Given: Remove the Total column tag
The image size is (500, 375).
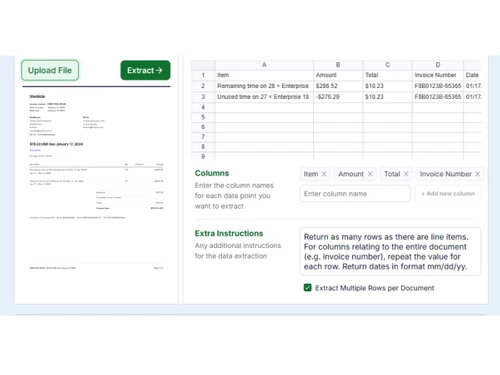Looking at the screenshot, I should coord(406,174).
